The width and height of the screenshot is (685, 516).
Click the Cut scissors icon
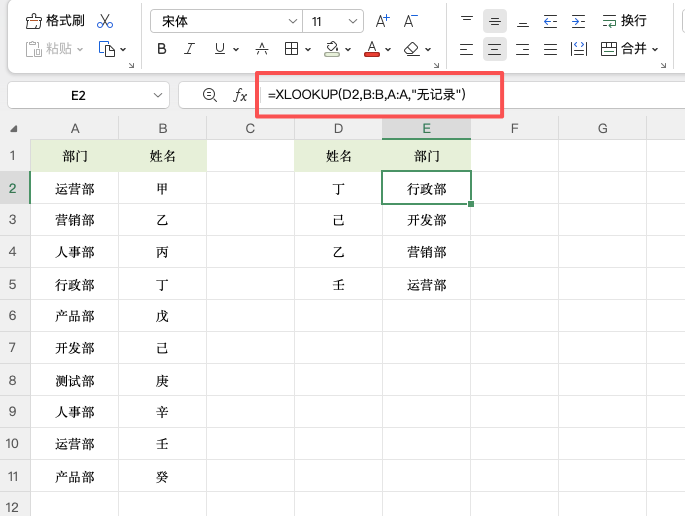tap(105, 21)
